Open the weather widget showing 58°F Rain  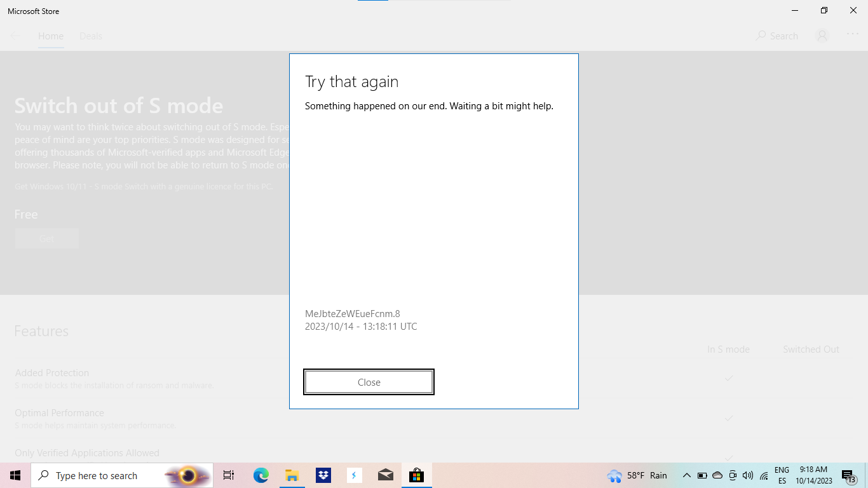point(637,475)
